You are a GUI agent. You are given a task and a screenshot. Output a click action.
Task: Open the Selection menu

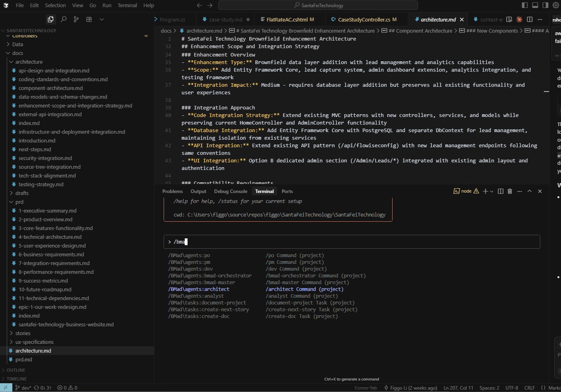click(x=55, y=5)
